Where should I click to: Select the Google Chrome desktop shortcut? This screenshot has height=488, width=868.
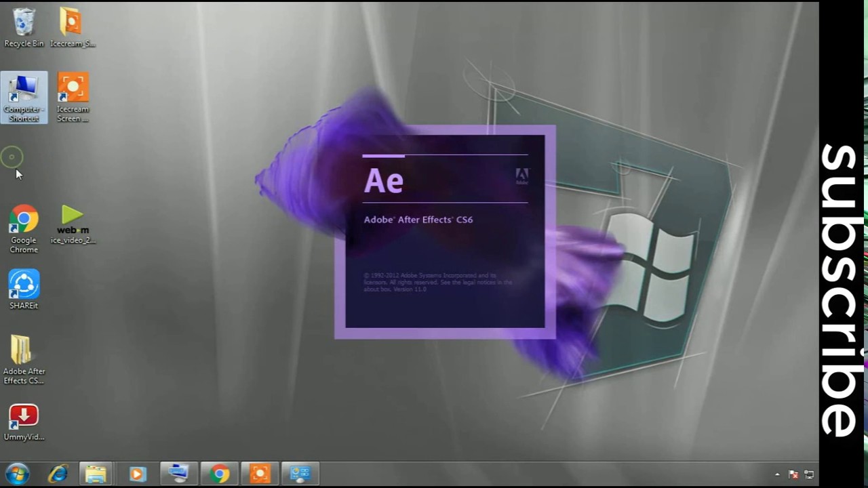[24, 229]
